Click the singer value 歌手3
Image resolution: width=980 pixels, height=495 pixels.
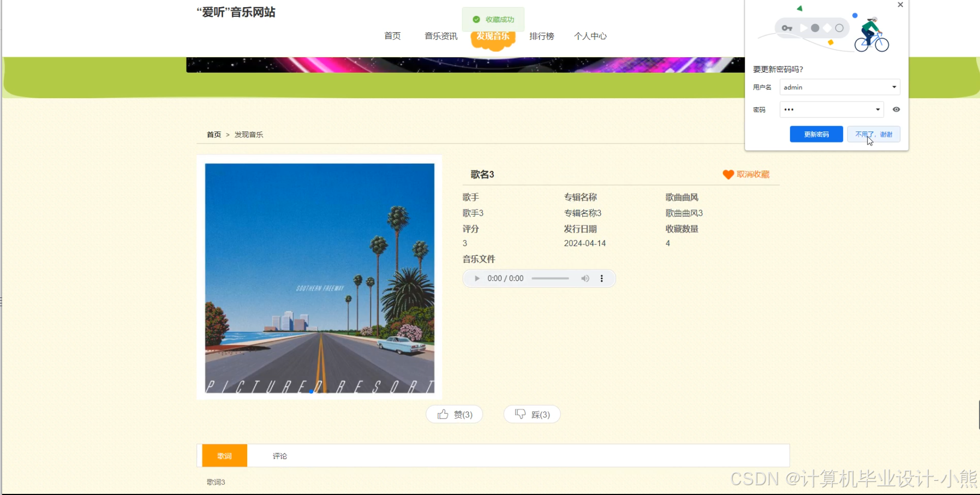pyautogui.click(x=473, y=213)
